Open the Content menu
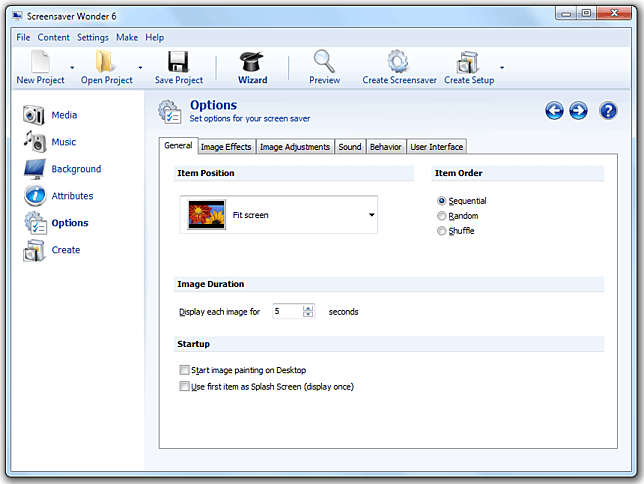 53,37
